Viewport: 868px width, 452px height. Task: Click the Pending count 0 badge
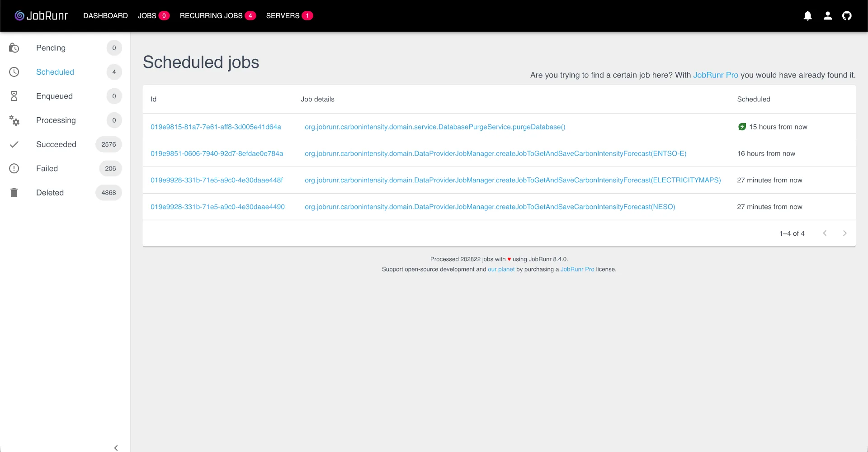tap(114, 48)
